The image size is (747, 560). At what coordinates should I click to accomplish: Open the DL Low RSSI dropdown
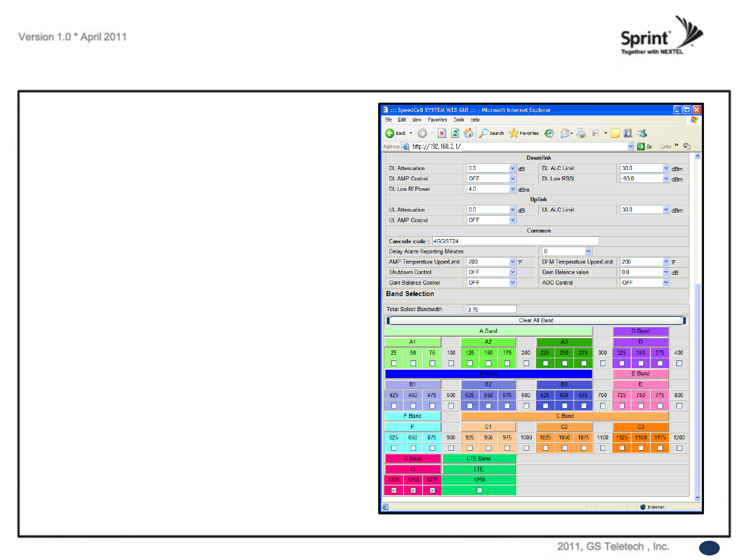click(x=666, y=179)
